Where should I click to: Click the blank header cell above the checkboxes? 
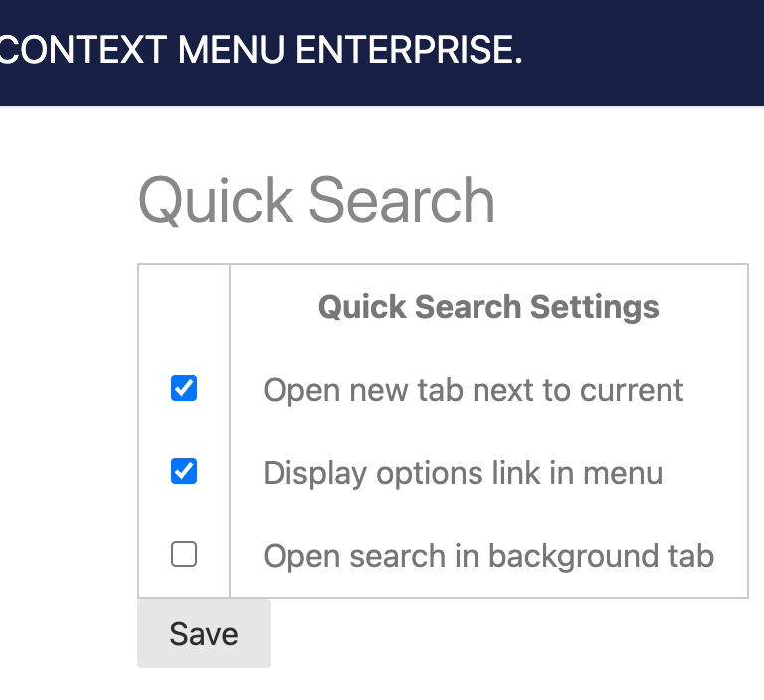point(184,306)
